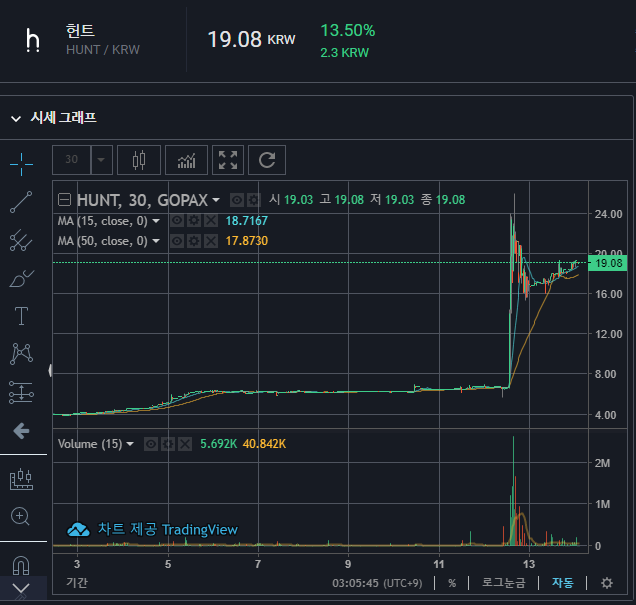Viewport: 636px width, 605px height.
Task: Select the price range measure tool
Action: click(x=21, y=479)
